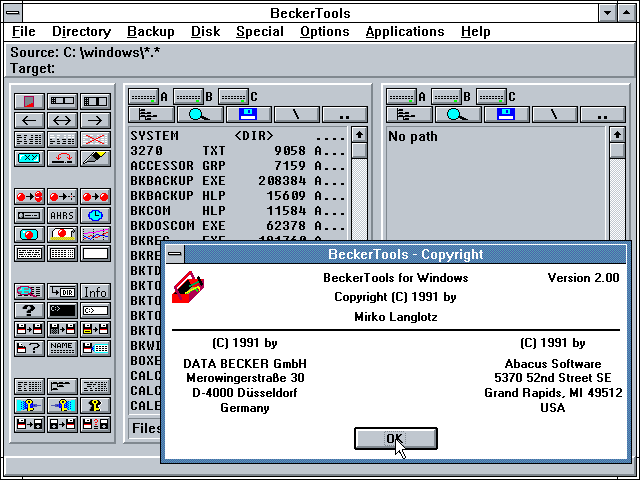Click left pane directory tree button
Viewport: 640px width, 480px height.
[151, 115]
